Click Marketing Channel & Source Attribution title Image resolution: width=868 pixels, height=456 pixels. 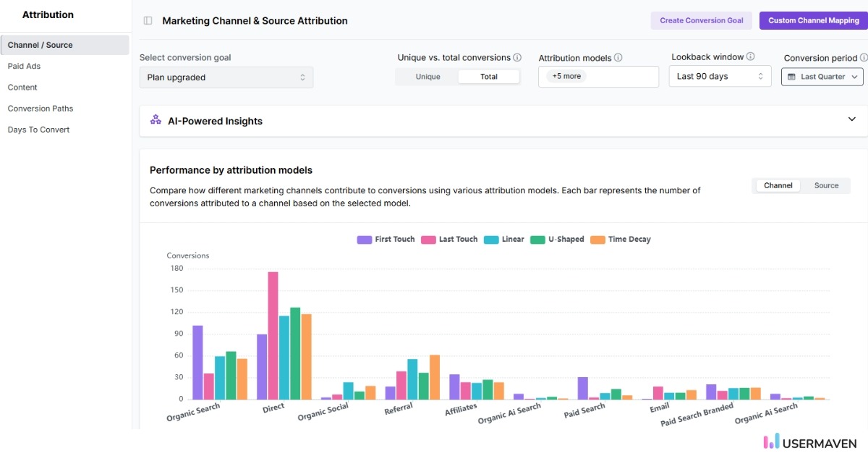[255, 21]
